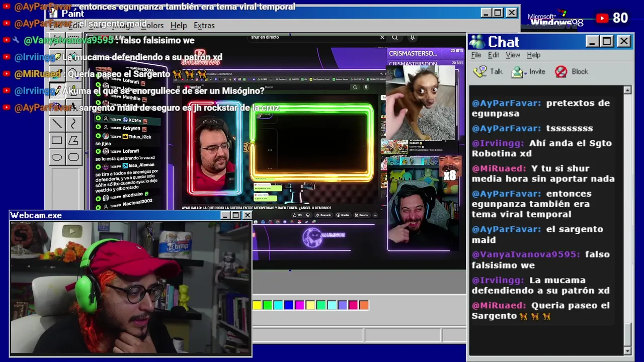Open the File menu in Chat window
Image resolution: width=644 pixels, height=362 pixels.
(x=476, y=55)
